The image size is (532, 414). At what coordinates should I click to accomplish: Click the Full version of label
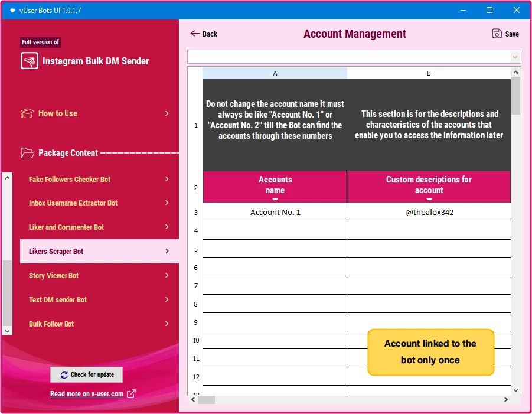40,42
